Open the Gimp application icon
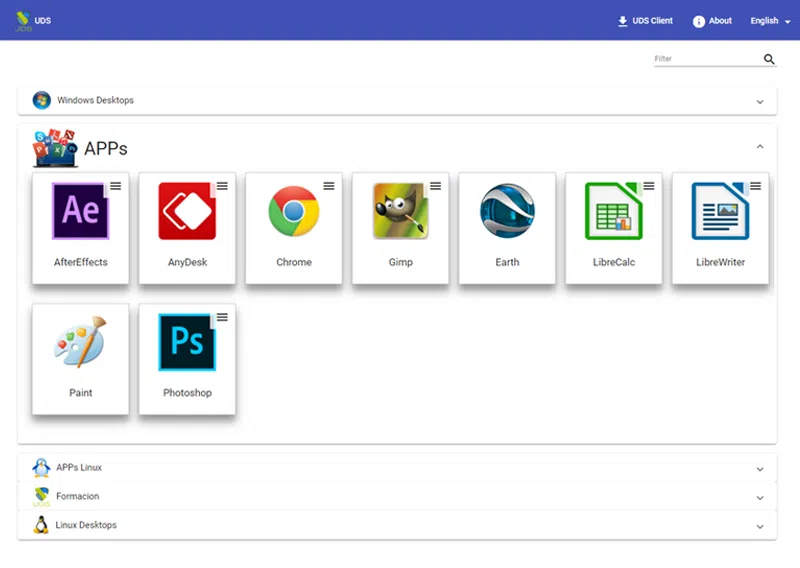Image resolution: width=800 pixels, height=568 pixels. (401, 211)
